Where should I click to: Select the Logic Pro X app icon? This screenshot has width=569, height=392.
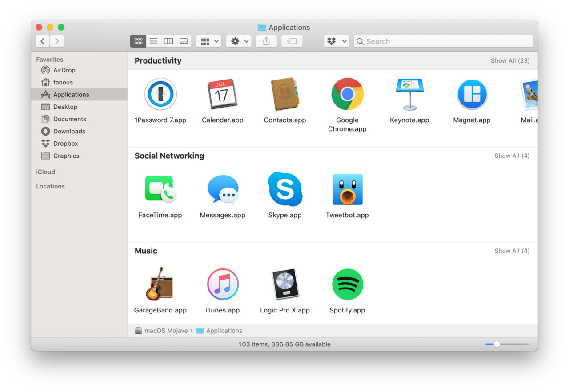pos(285,284)
